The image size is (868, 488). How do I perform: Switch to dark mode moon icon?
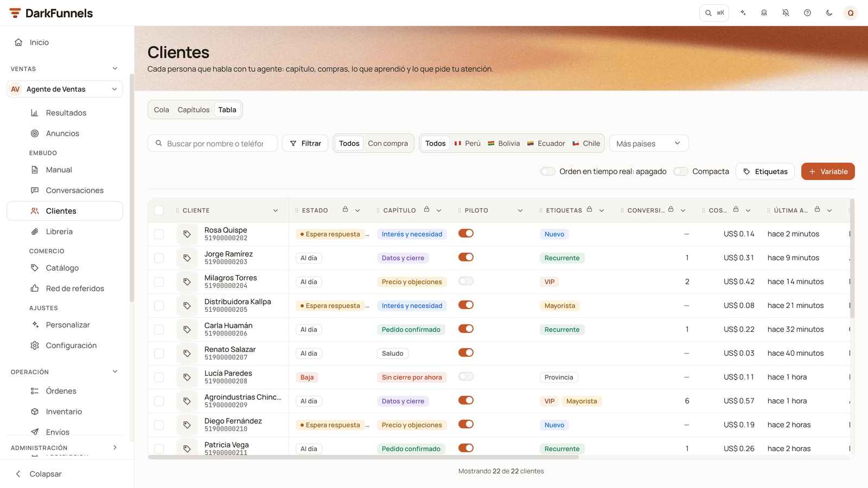pos(829,13)
